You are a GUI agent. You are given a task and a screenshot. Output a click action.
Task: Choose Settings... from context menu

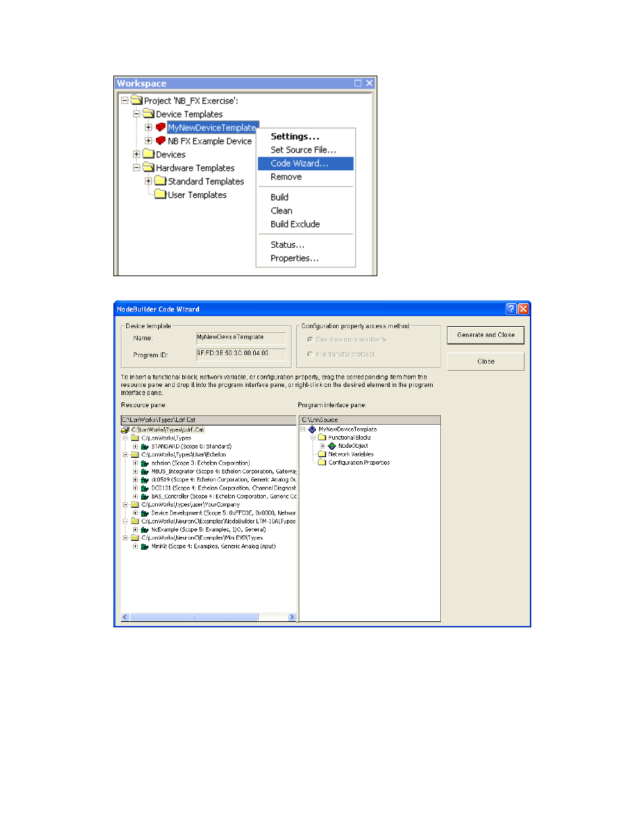point(306,136)
